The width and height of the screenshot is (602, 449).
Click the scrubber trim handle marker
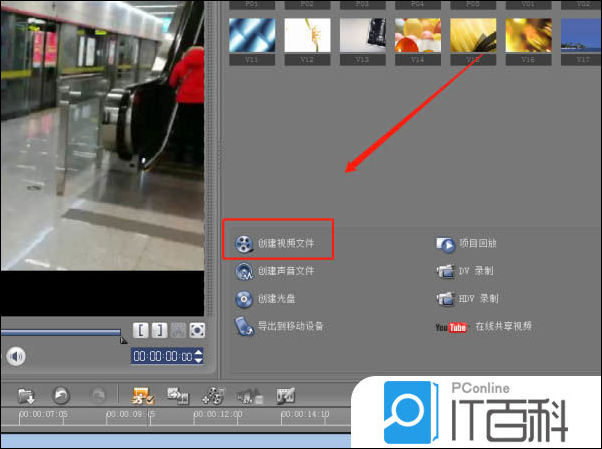tap(123, 340)
